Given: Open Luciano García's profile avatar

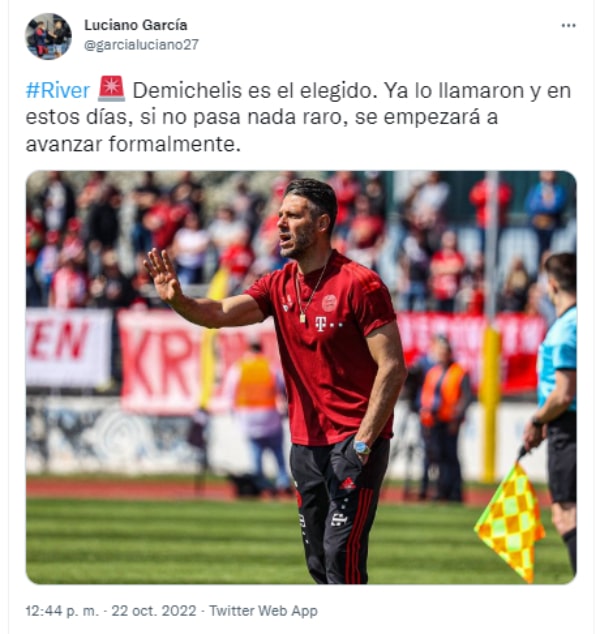Looking at the screenshot, I should pyautogui.click(x=49, y=36).
